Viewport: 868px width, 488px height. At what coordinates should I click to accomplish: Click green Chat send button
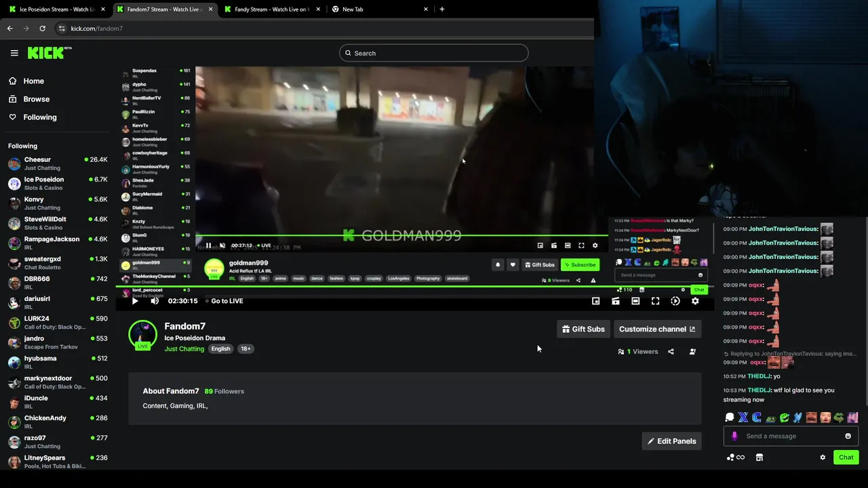[x=846, y=457]
